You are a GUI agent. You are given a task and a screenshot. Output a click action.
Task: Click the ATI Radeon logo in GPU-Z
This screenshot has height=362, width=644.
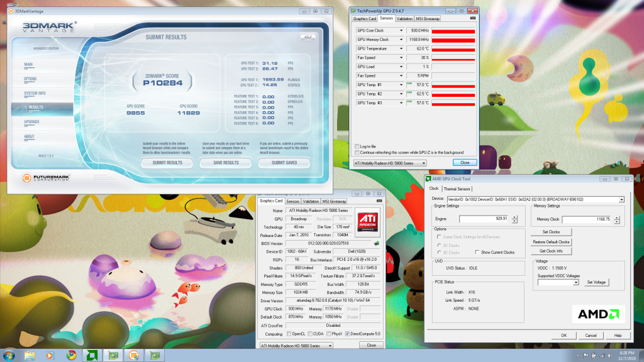tap(367, 222)
